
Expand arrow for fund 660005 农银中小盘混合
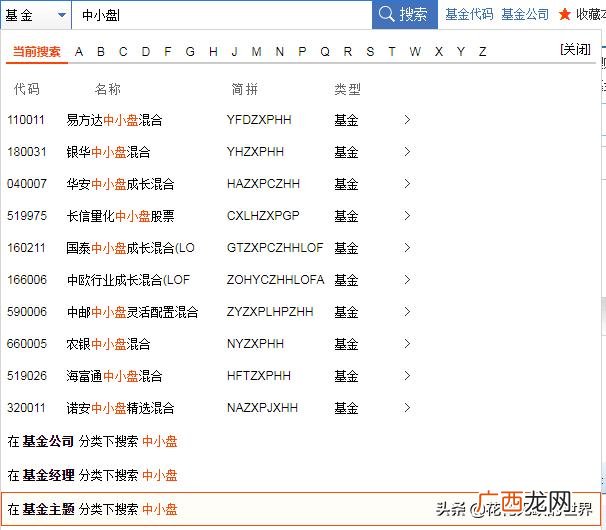pyautogui.click(x=407, y=344)
